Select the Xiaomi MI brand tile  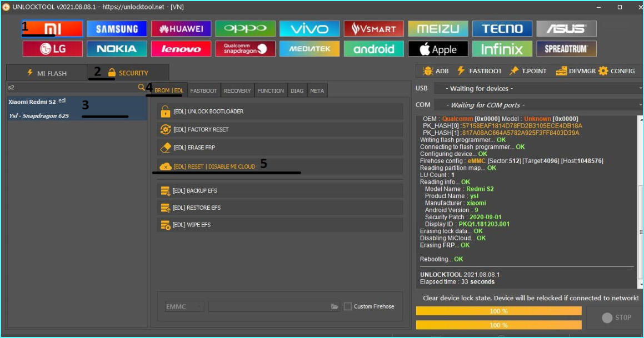point(53,29)
